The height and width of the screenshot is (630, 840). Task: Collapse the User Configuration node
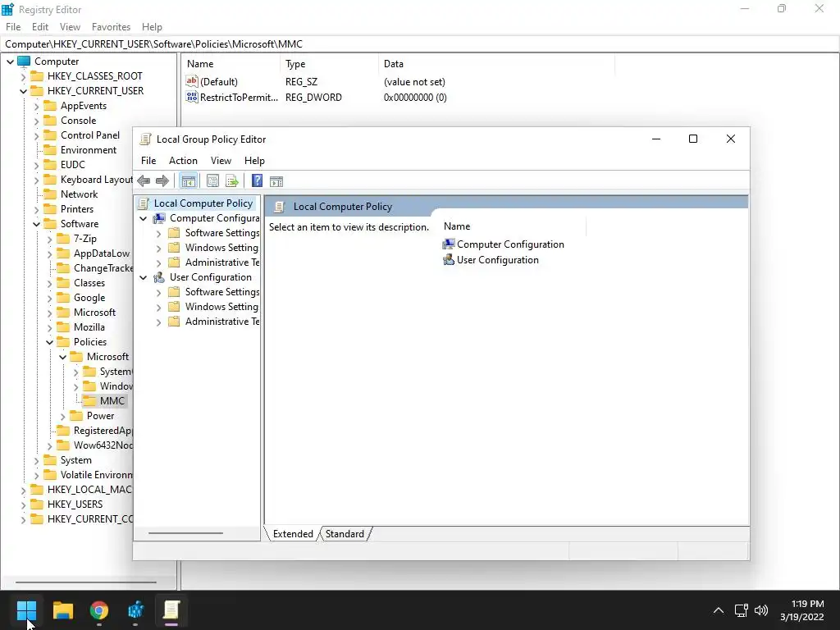click(x=143, y=277)
